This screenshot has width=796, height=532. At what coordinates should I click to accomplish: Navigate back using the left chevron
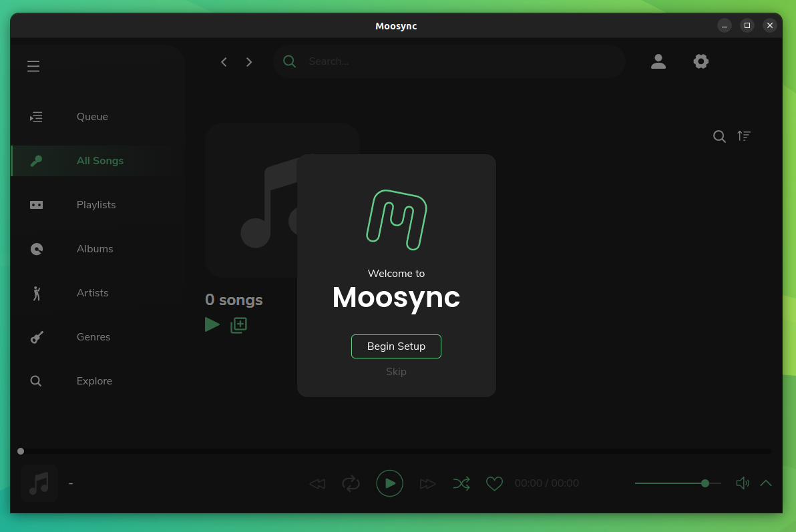pyautogui.click(x=224, y=61)
